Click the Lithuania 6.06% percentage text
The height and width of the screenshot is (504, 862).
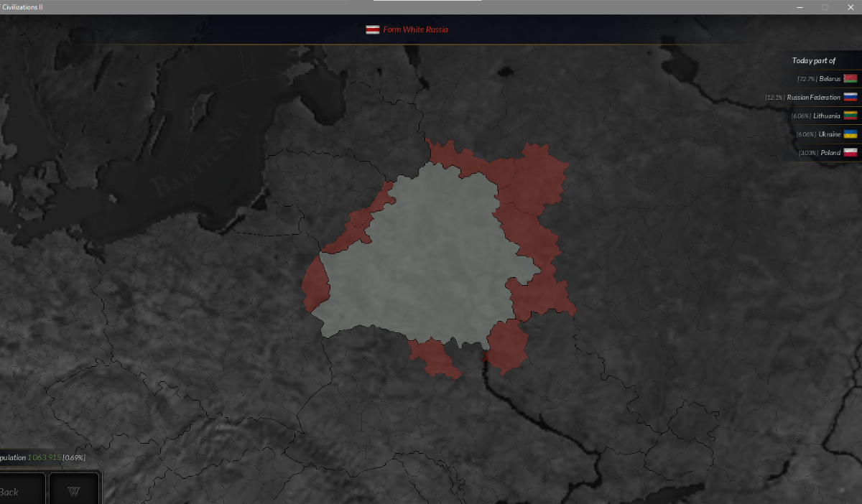[x=801, y=116]
